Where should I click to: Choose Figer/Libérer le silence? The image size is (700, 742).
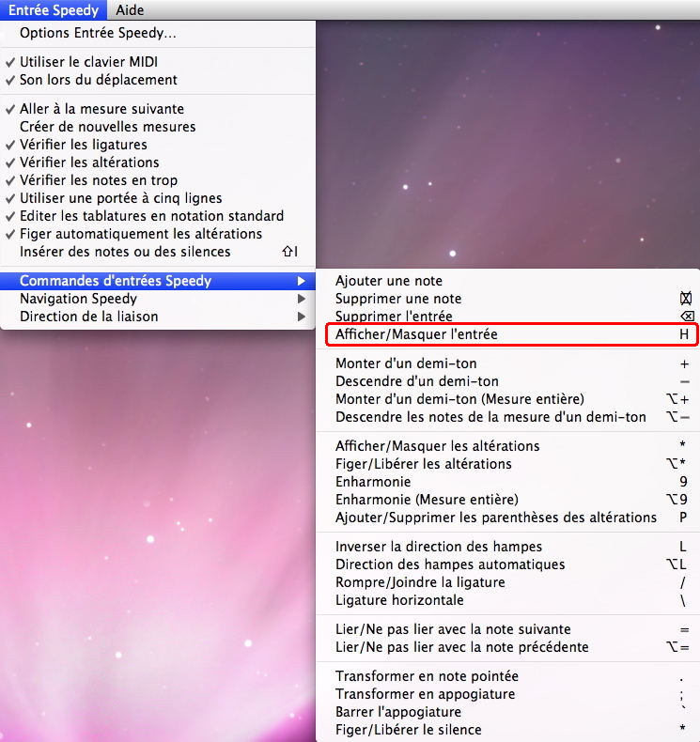[408, 730]
